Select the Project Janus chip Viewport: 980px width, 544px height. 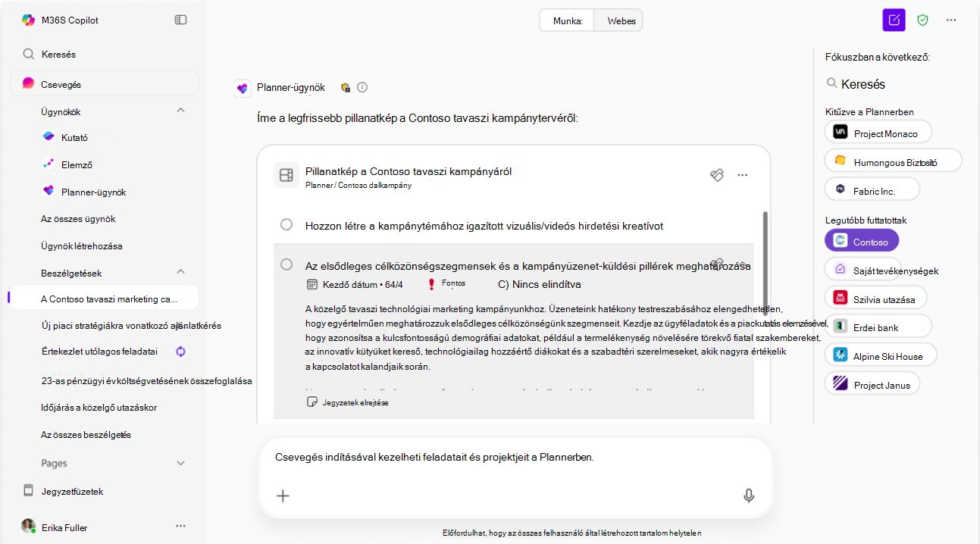click(x=872, y=384)
